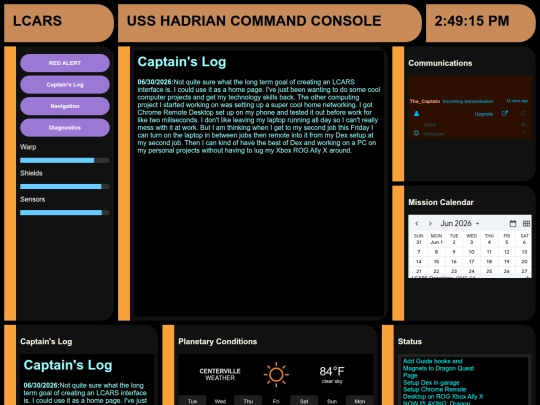Click the clear sky weather description
The height and width of the screenshot is (405, 540).
332,381
